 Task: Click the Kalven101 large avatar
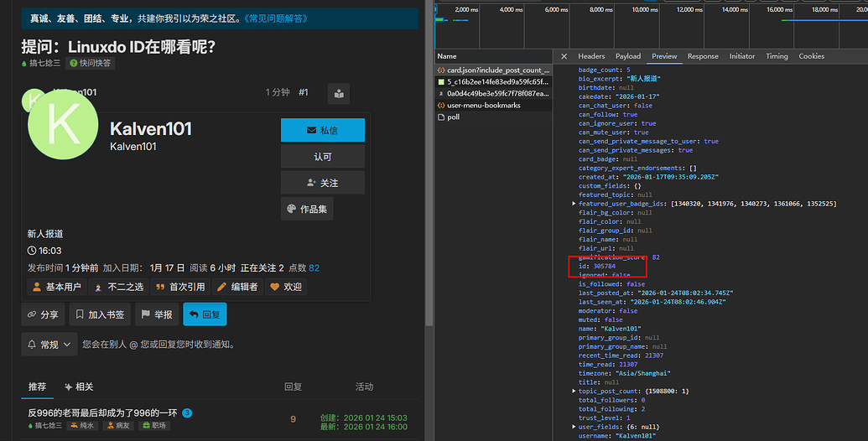coord(63,124)
